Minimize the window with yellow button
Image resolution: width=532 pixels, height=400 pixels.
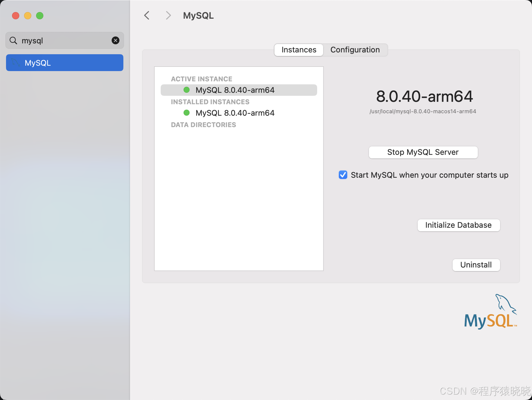28,16
